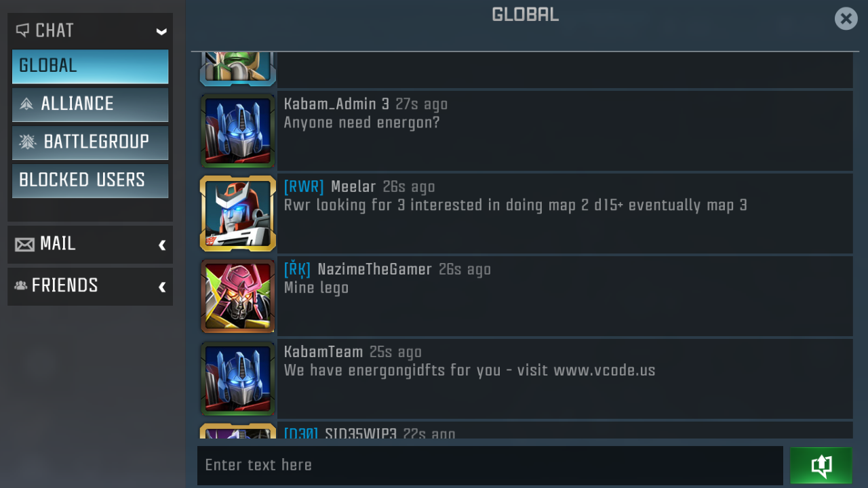Close the Global chat window
The image size is (868, 488).
coord(846,18)
